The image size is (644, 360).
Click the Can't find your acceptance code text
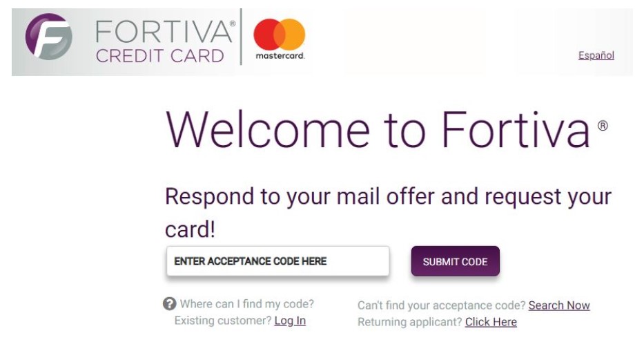tap(442, 305)
